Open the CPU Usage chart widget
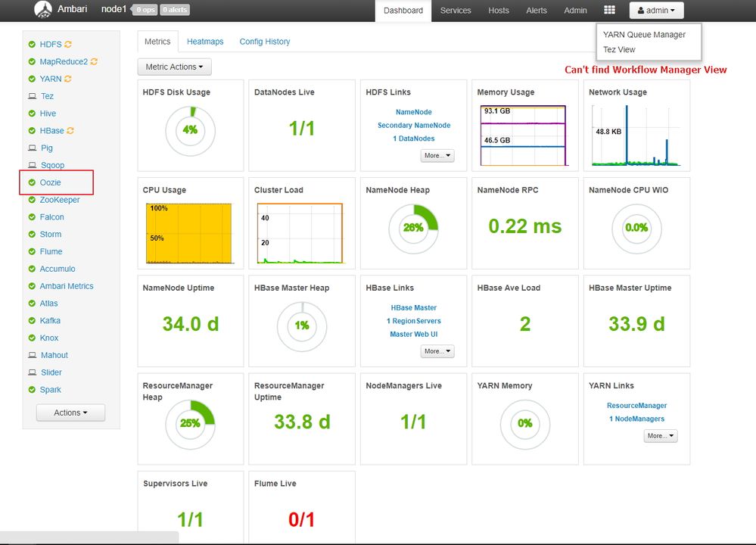The width and height of the screenshot is (756, 545). pyautogui.click(x=190, y=223)
